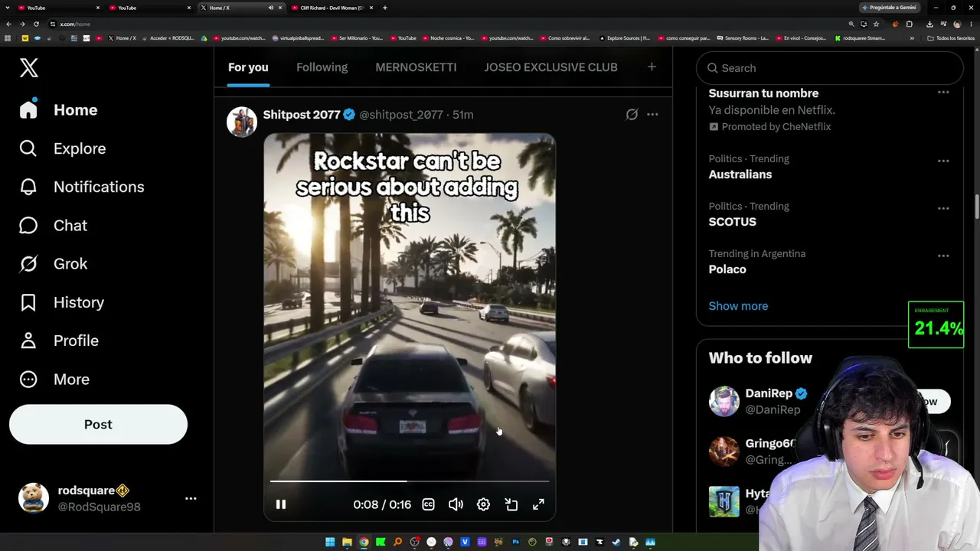The width and height of the screenshot is (980, 551).
Task: Switch to the first YouTube browser tab
Action: (x=58, y=8)
